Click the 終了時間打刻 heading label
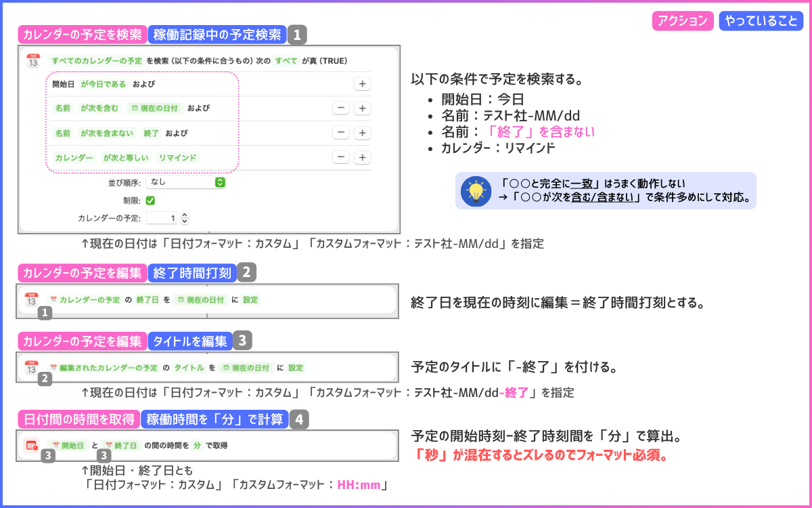 tap(193, 273)
